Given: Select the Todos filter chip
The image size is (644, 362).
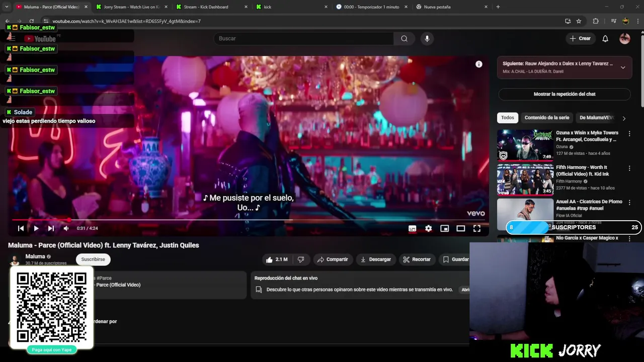Looking at the screenshot, I should (x=508, y=118).
